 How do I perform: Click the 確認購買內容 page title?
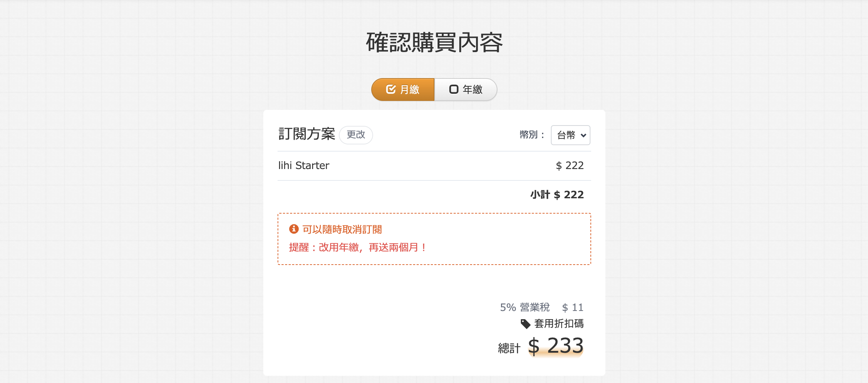pyautogui.click(x=434, y=42)
